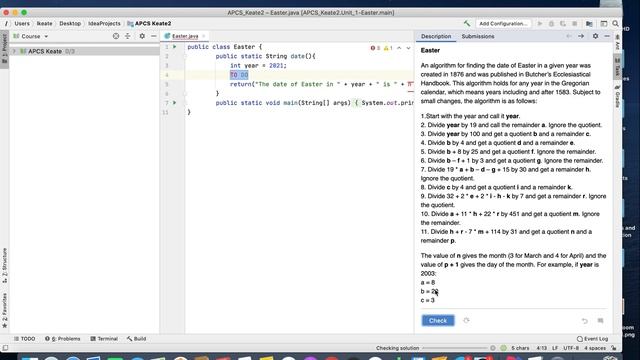Click the IdeaProjects breadcrumb
The height and width of the screenshot is (360, 640).
(104, 24)
